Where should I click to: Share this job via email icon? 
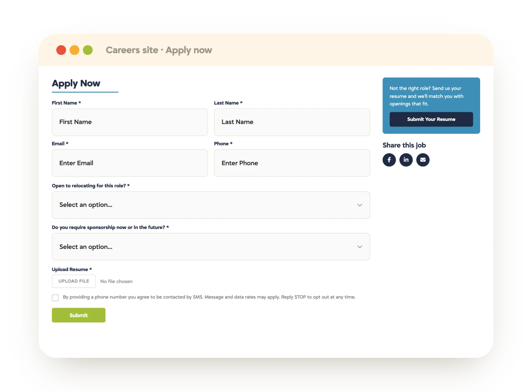(x=423, y=160)
